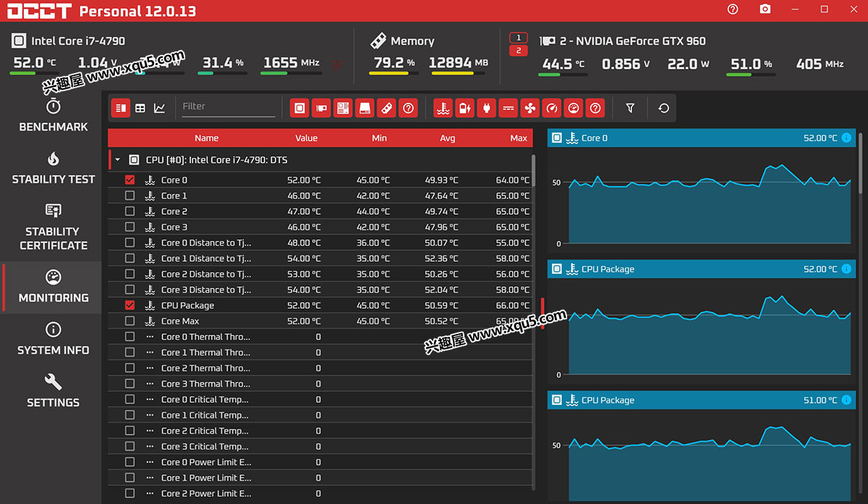Select the Core 2 Power Limit E... row

(x=320, y=494)
